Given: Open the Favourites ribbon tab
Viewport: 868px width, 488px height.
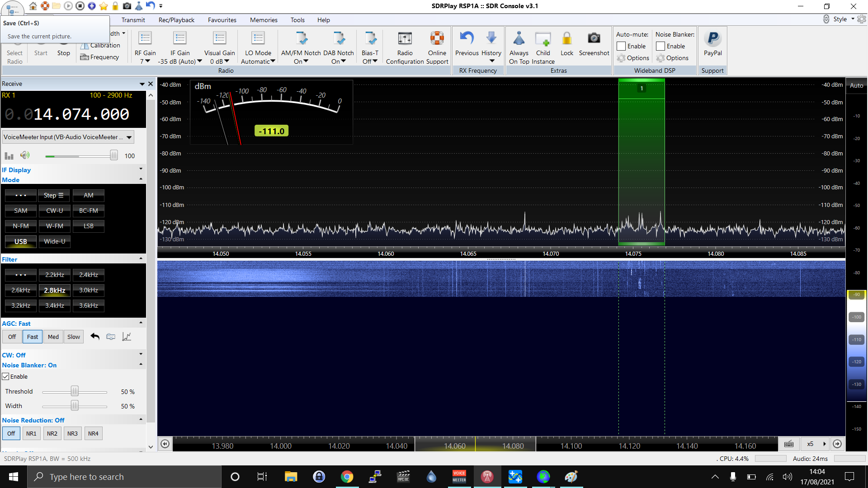Looking at the screenshot, I should pyautogui.click(x=222, y=20).
